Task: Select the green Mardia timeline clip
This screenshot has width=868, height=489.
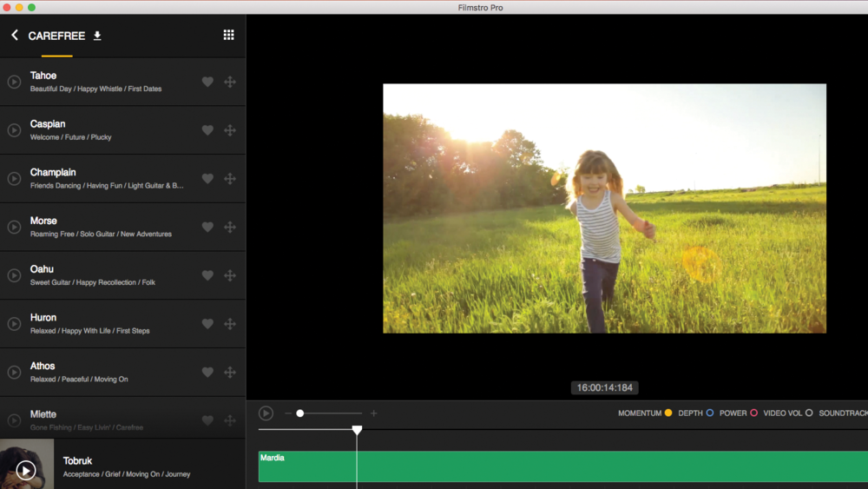Action: pyautogui.click(x=564, y=467)
